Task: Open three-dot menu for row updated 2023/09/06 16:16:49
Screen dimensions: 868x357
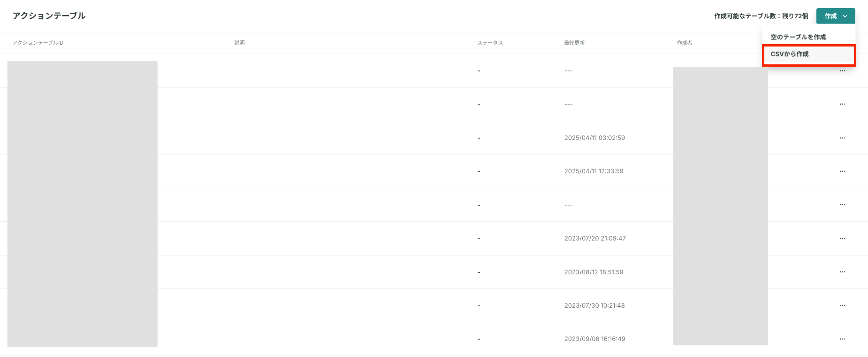Action: click(842, 339)
